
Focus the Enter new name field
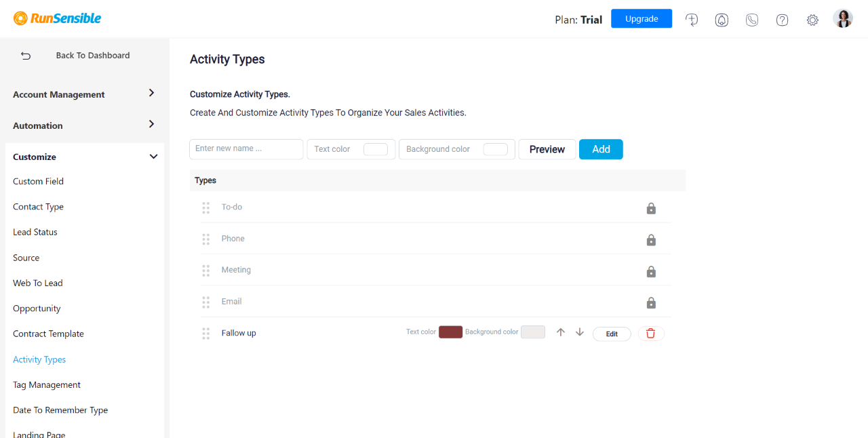[x=246, y=149]
